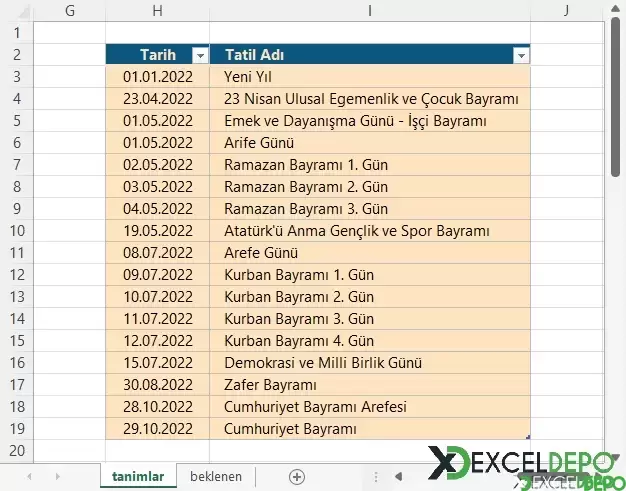Select cell with date 03.05.2022

(158, 186)
